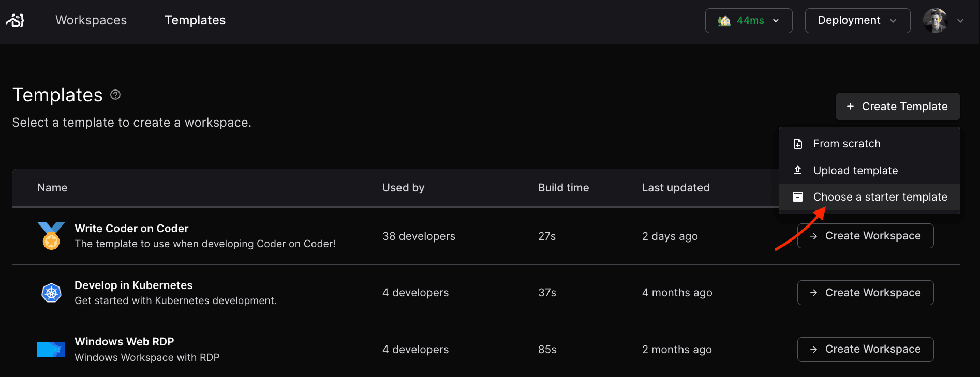Screen dimensions: 980x377
Task: Click the Coder on Coder description text
Action: tap(205, 244)
